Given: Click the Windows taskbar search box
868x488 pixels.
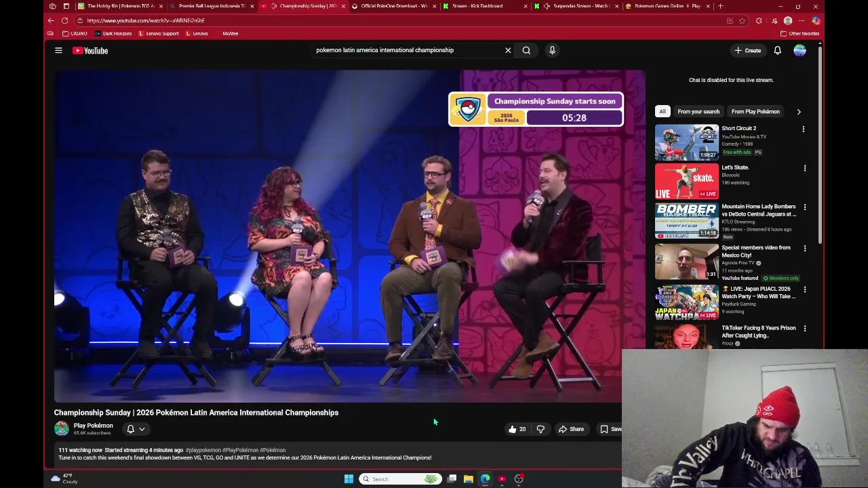Looking at the screenshot, I should coord(399,479).
